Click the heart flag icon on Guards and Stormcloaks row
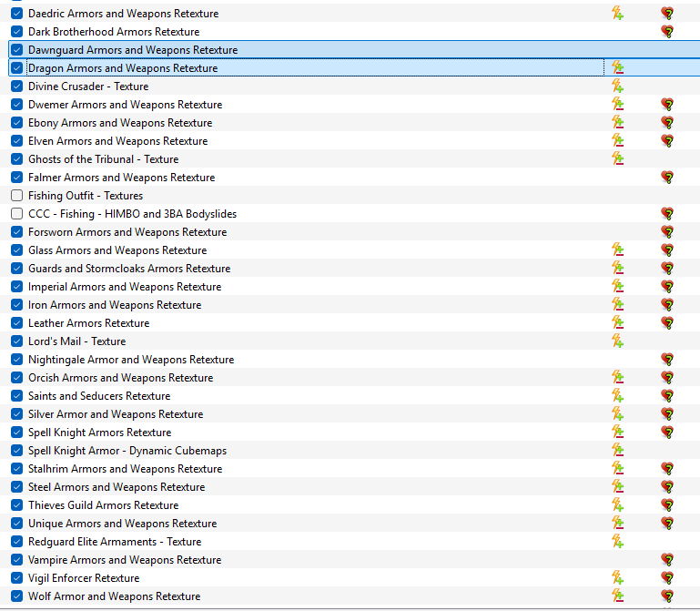This screenshot has height=611, width=700. pos(667,269)
